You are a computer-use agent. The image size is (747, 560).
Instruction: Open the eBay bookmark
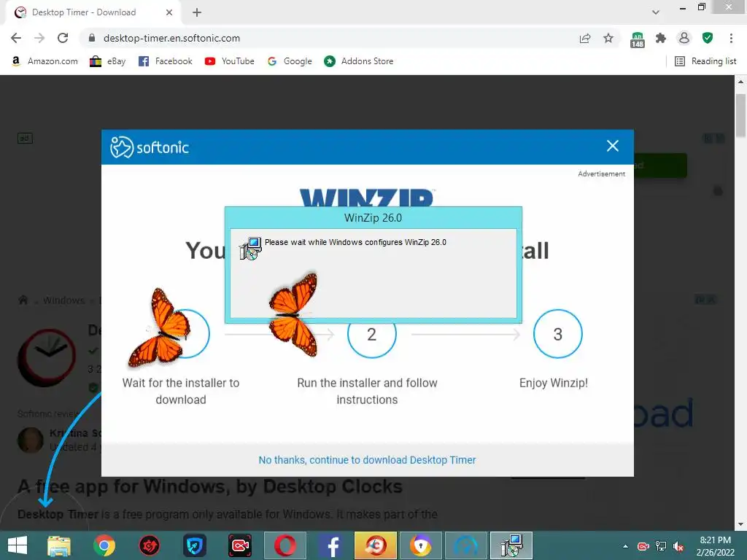click(108, 61)
